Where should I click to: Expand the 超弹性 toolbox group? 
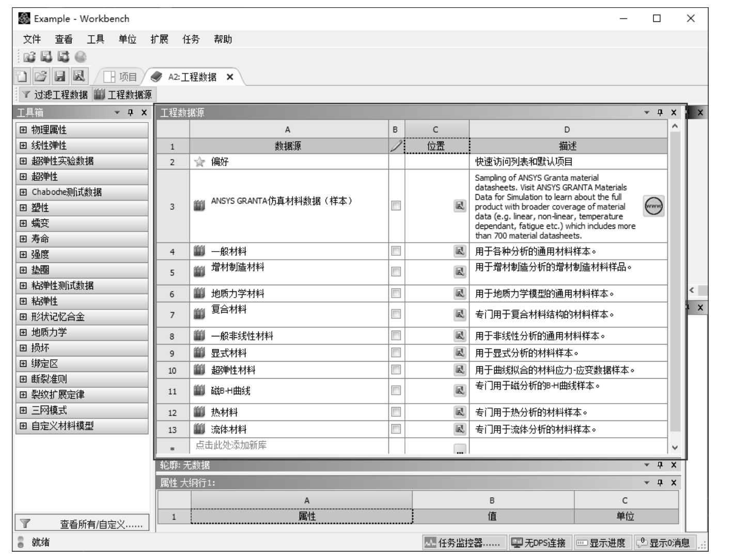coord(23,177)
